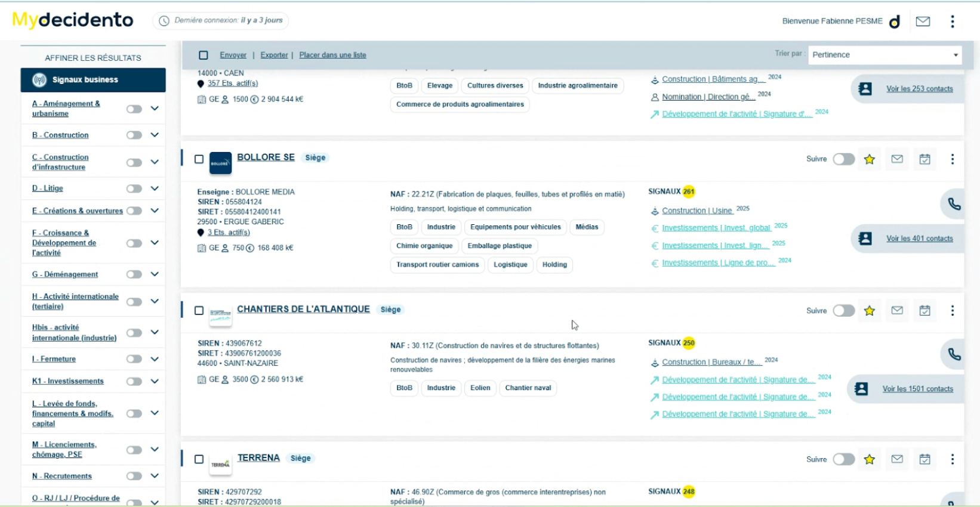The height and width of the screenshot is (507, 980).
Task: Select the Signaux business section header
Action: pos(93,80)
